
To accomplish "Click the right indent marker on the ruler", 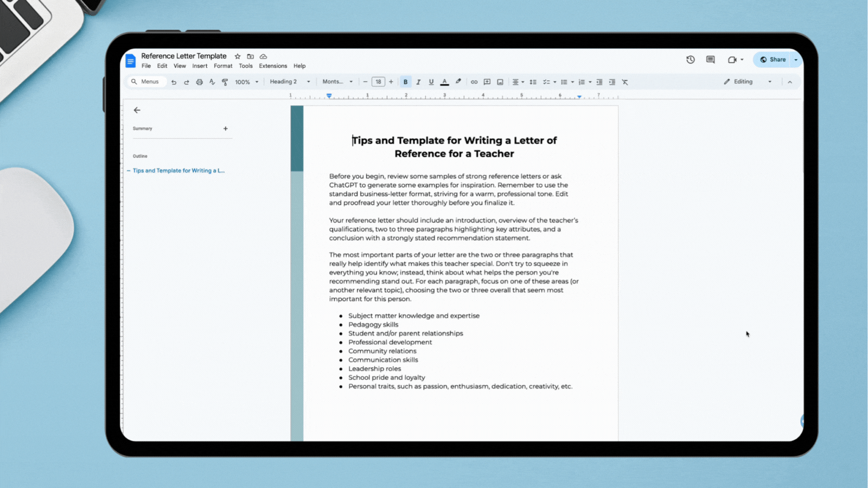I will [x=579, y=97].
